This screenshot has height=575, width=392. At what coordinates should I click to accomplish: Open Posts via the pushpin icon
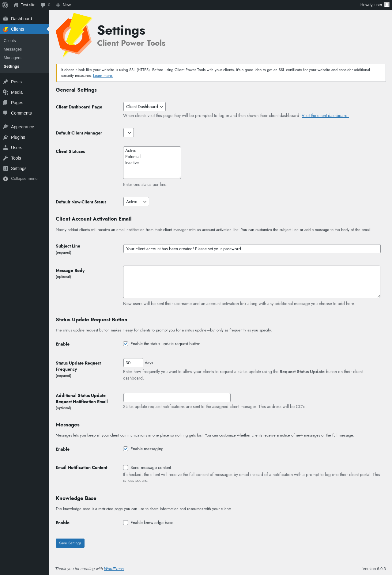6,82
